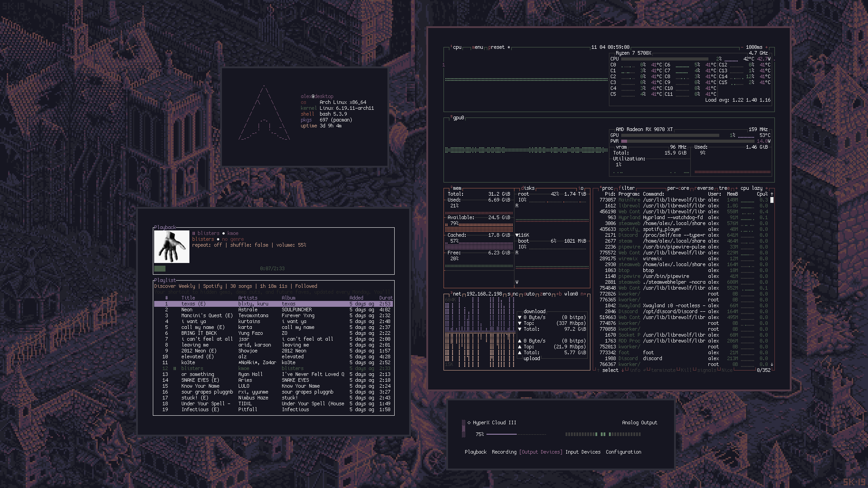The width and height of the screenshot is (868, 488).
Task: Open the preset selector in the cpu box
Action: 497,47
